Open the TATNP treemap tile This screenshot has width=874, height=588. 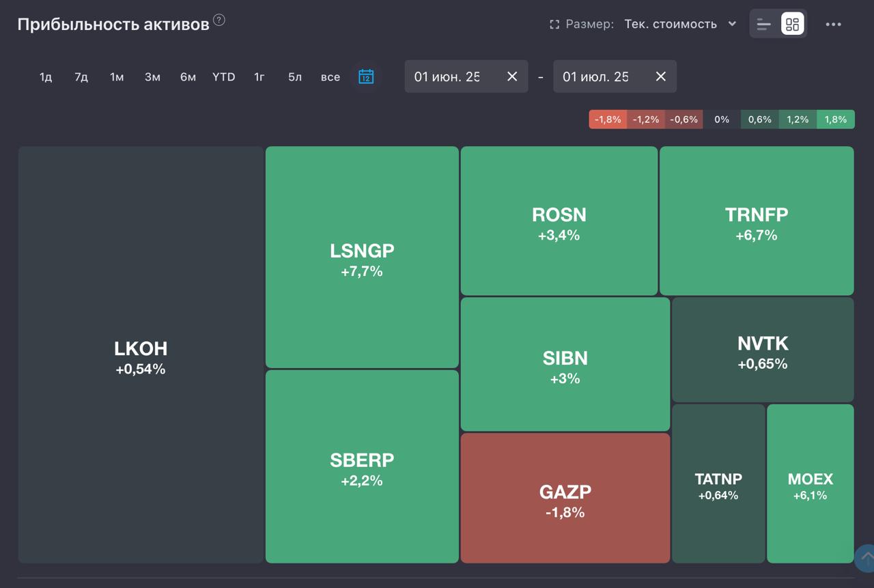[718, 484]
